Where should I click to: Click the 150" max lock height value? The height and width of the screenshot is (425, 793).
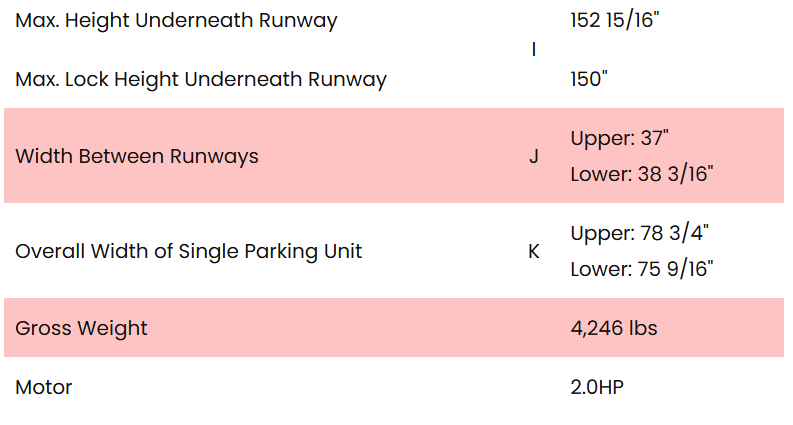(x=589, y=79)
